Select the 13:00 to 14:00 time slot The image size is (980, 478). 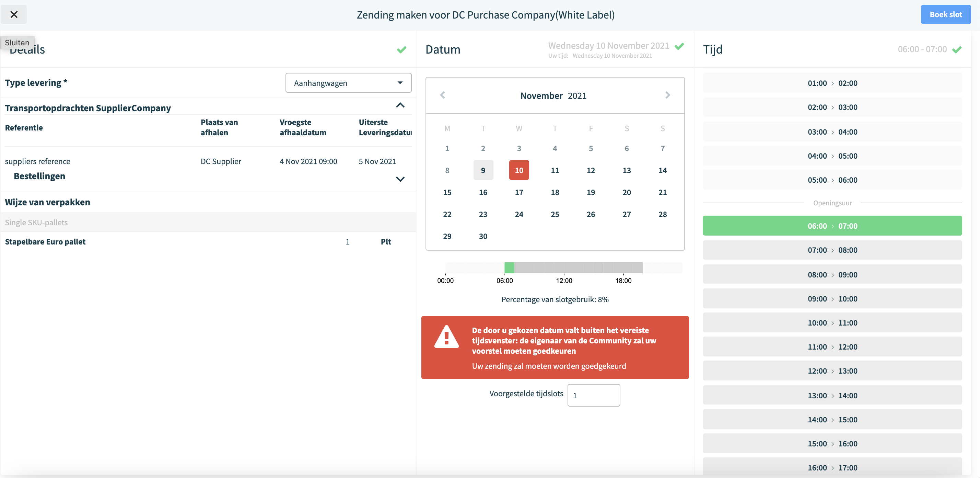[x=832, y=395]
